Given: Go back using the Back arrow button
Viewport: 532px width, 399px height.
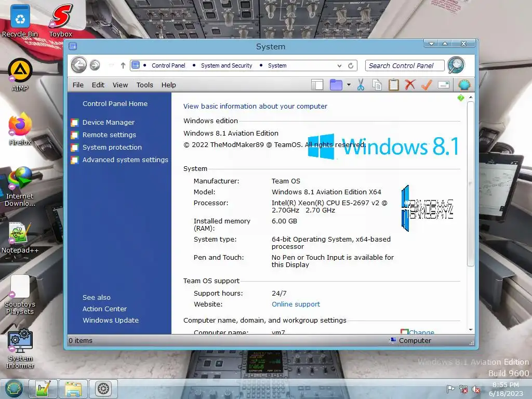Looking at the screenshot, I should point(79,65).
